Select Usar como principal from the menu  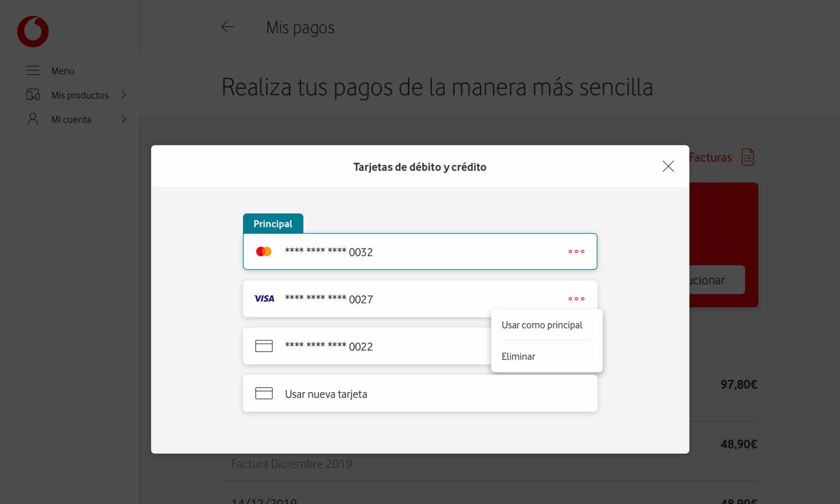point(542,325)
